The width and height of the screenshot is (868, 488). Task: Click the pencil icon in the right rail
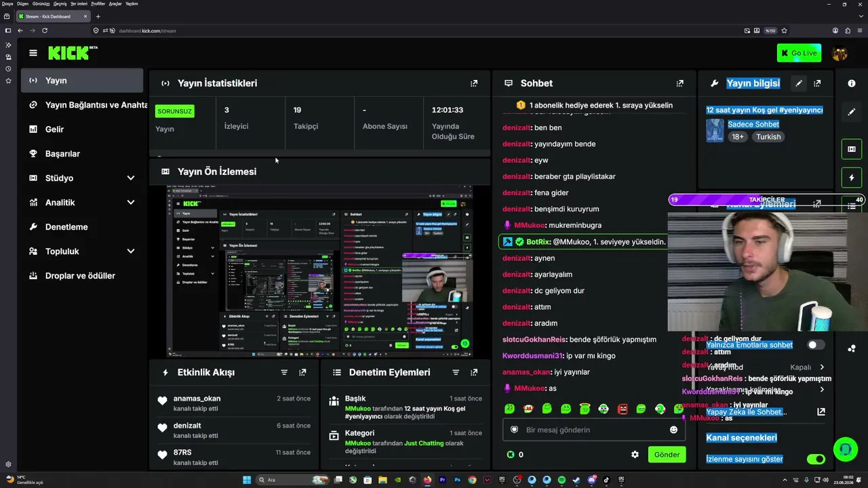tap(852, 112)
